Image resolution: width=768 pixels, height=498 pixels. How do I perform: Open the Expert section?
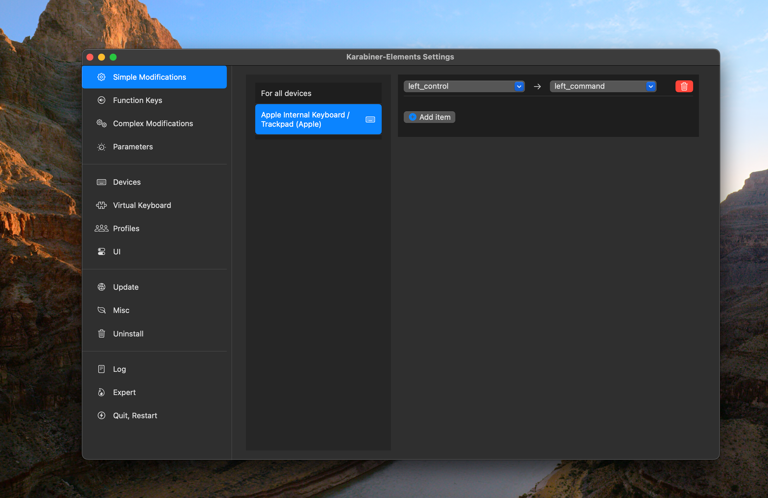[124, 392]
